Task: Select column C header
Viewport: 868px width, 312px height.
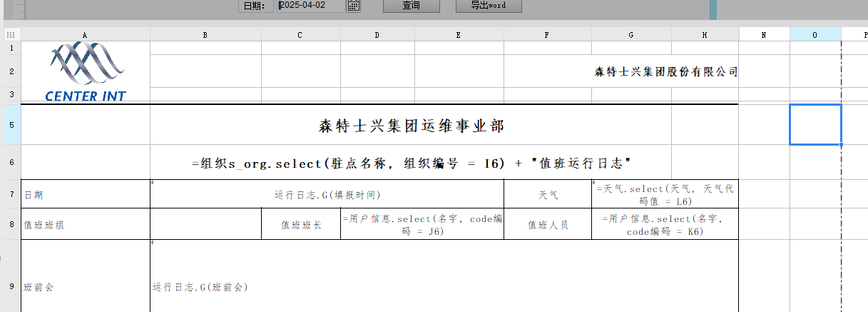Action: (x=300, y=34)
